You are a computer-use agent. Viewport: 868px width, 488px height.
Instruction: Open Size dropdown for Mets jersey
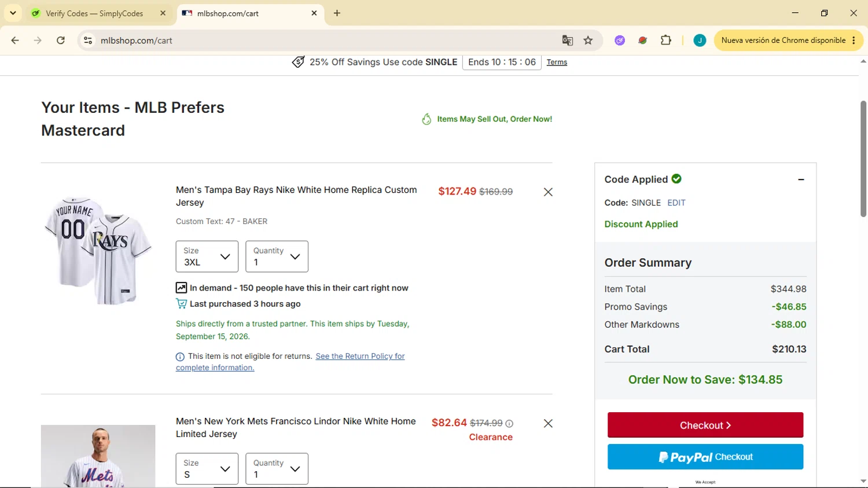point(207,469)
